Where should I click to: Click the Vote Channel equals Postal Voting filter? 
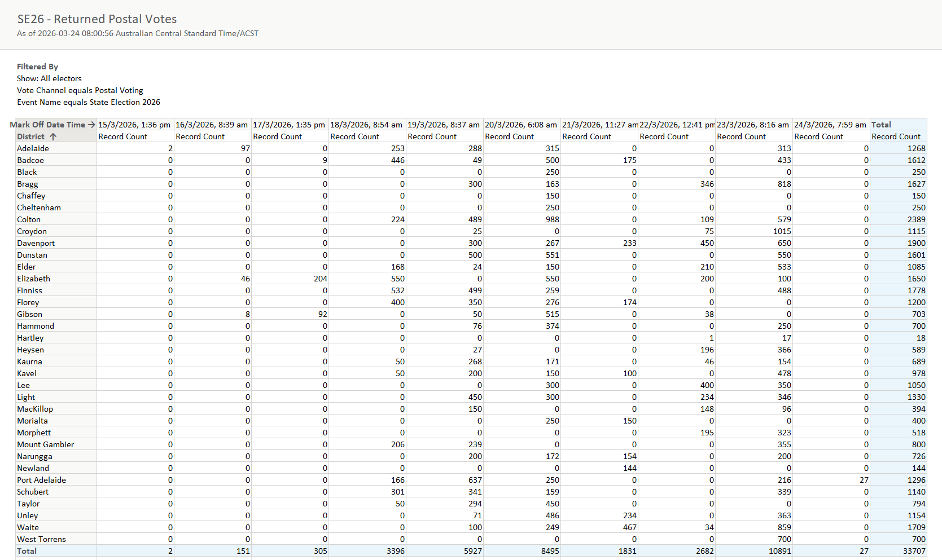point(80,90)
